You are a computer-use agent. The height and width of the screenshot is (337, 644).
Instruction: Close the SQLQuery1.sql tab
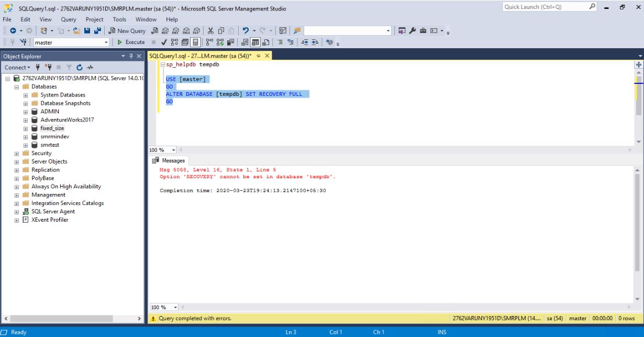267,56
